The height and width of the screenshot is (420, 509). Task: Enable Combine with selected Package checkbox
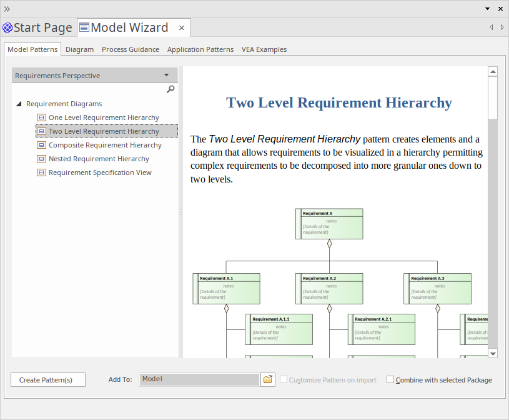point(390,379)
